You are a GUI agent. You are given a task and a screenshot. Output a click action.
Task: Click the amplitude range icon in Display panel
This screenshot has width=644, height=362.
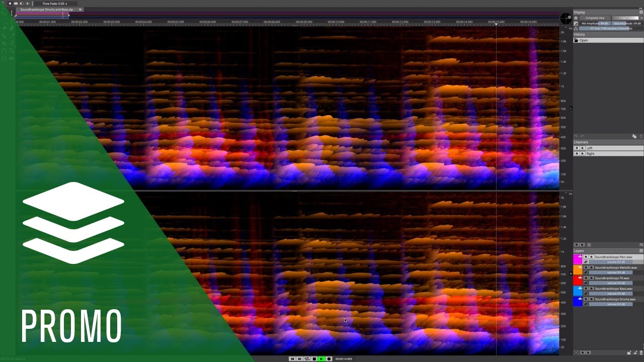coord(576,24)
